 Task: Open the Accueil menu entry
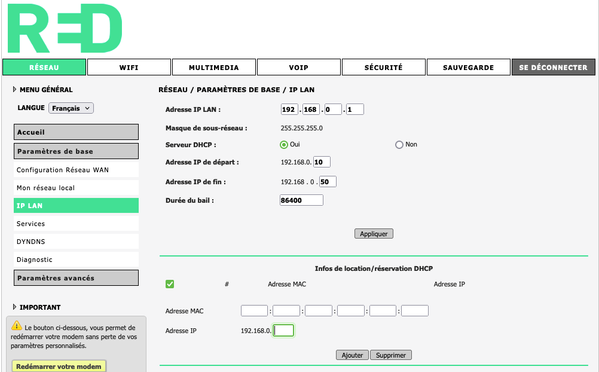76,132
